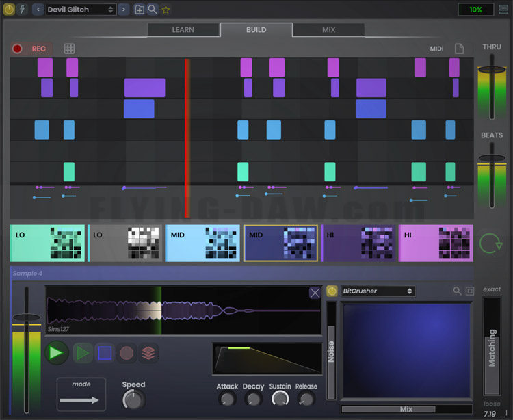Click the stacked layers icon

(149, 354)
